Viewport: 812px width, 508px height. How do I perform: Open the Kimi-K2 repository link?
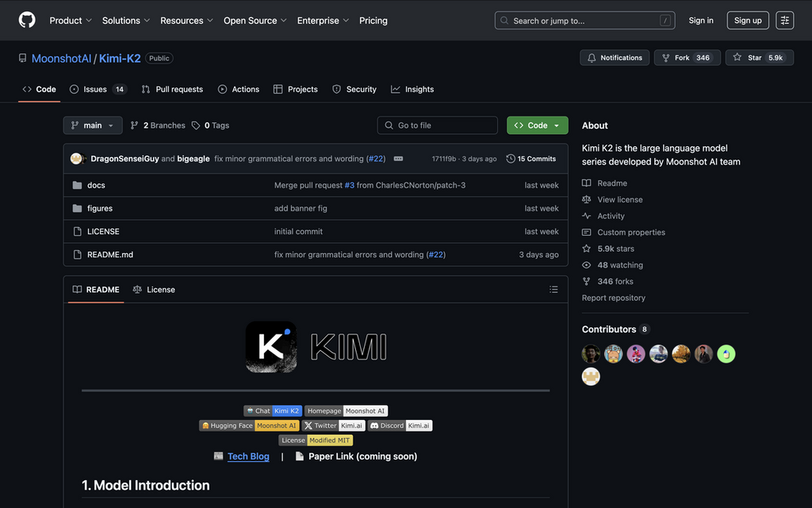(120, 58)
